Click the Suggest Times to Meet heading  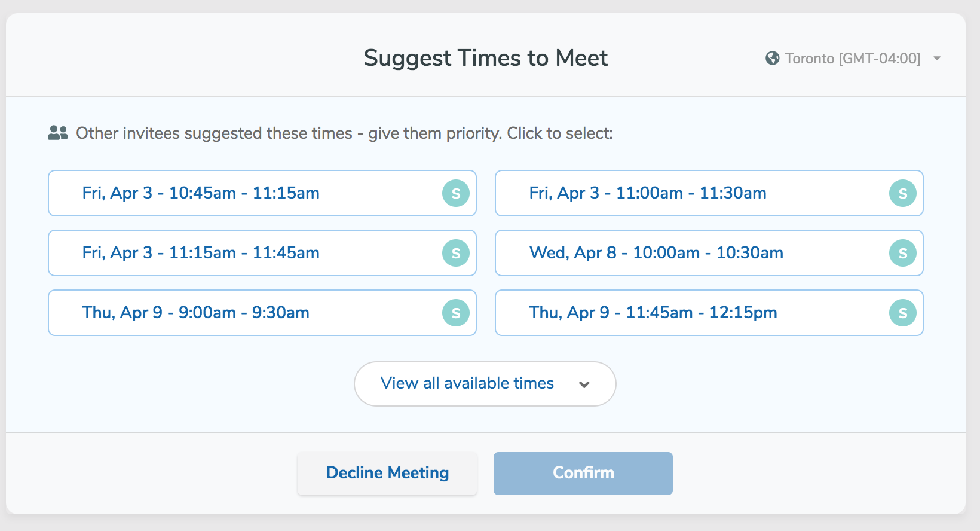point(485,58)
